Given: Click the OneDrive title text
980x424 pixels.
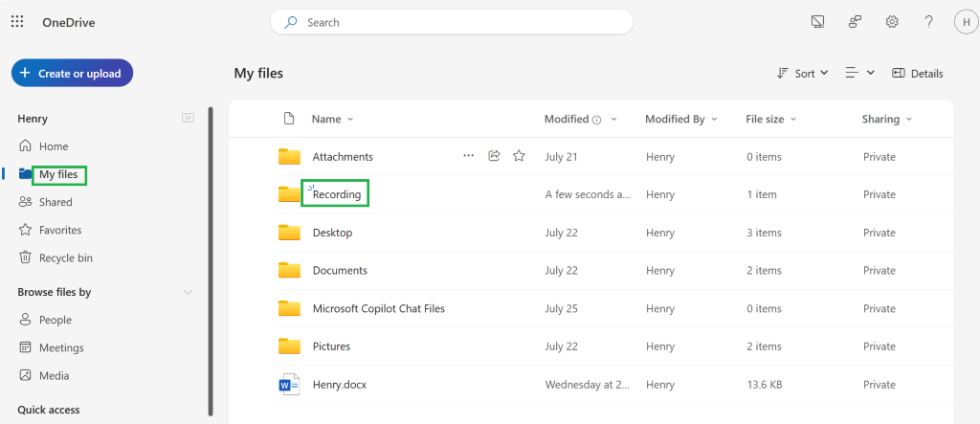Looking at the screenshot, I should pos(69,23).
